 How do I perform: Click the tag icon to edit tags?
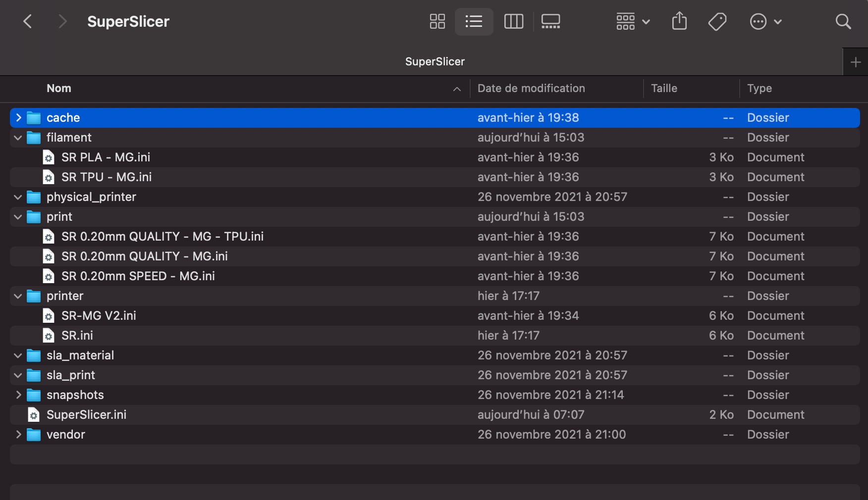point(717,21)
